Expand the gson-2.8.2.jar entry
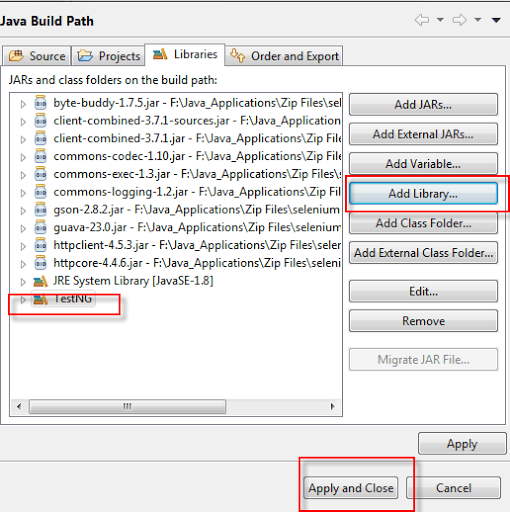The height and width of the screenshot is (512, 510). [x=23, y=210]
